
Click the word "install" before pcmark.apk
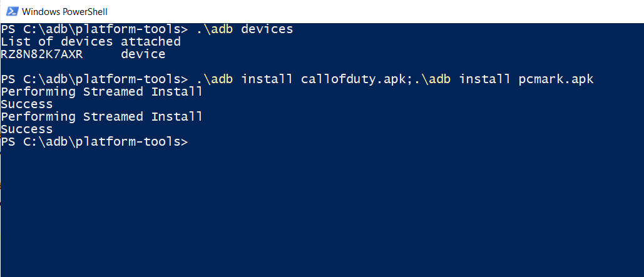(485, 79)
